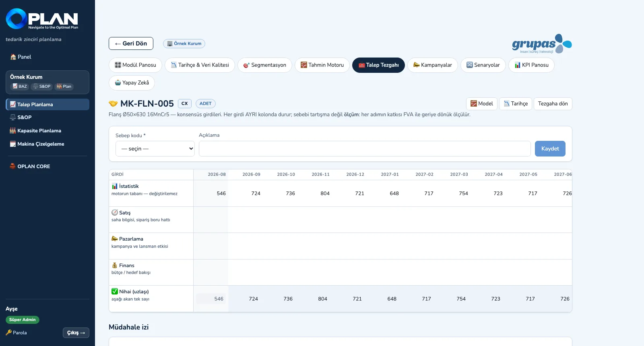The width and height of the screenshot is (644, 346).
Task: Select the S&OP chip under Örnek Kurum
Action: (x=42, y=86)
